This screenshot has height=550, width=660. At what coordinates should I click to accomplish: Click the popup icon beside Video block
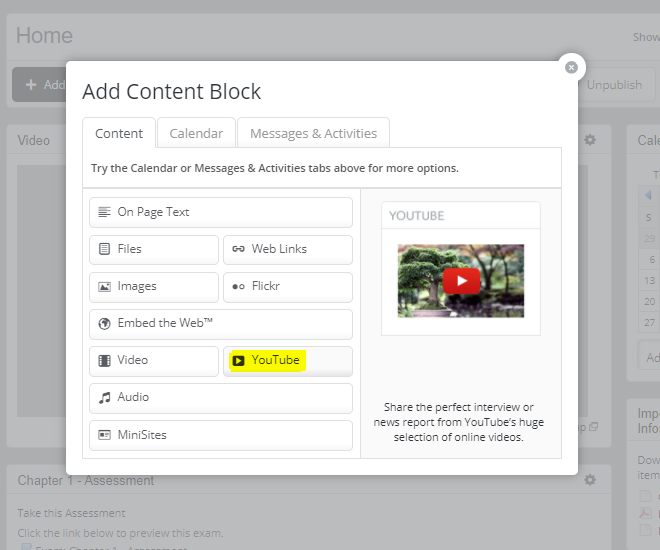tap(593, 427)
